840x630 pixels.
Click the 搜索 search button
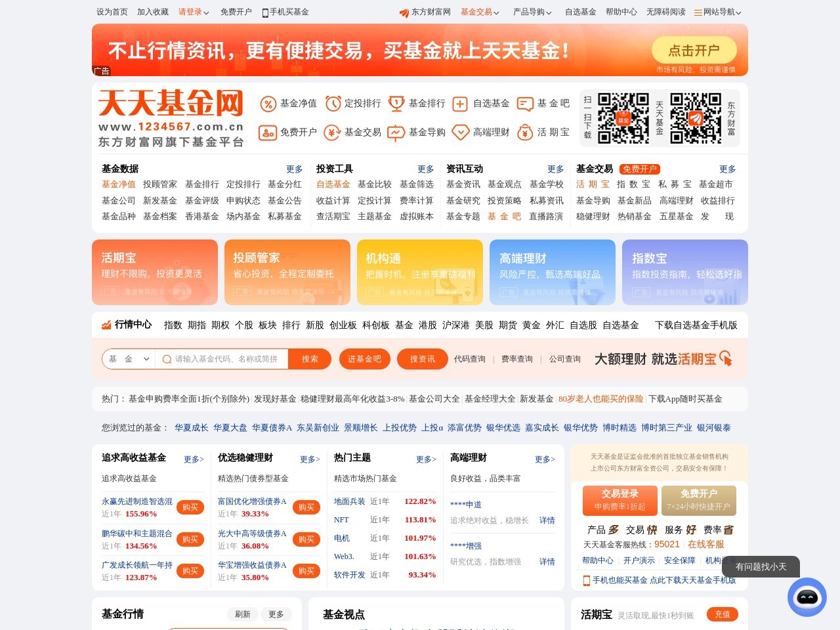[309, 359]
